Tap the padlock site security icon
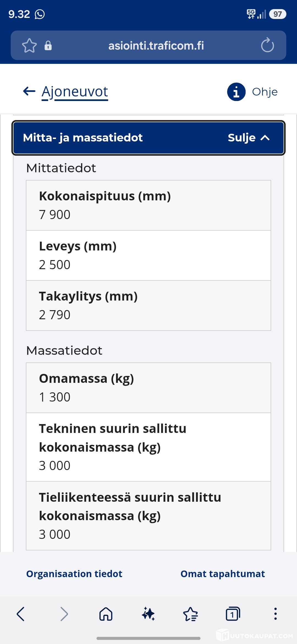This screenshot has height=644, width=297. 48,45
